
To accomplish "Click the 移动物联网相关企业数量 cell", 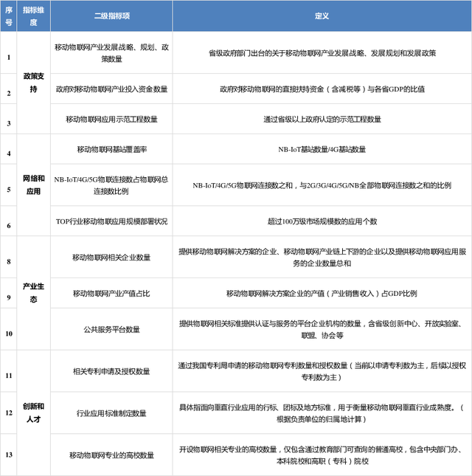I will tap(111, 258).
